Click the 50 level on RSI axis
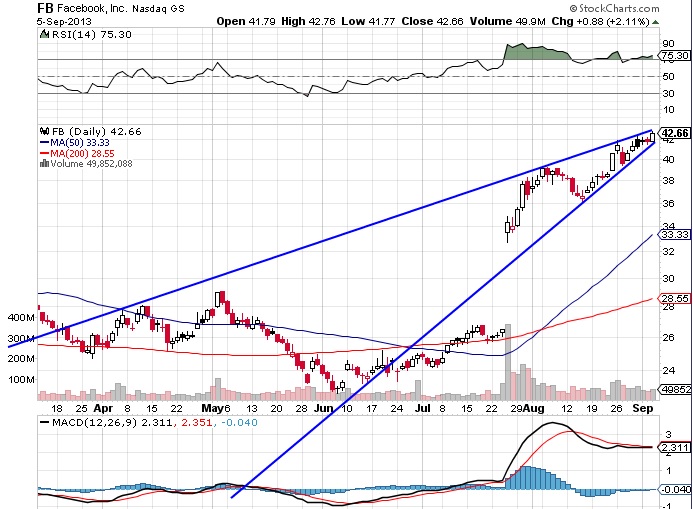693x509 pixels. 668,76
